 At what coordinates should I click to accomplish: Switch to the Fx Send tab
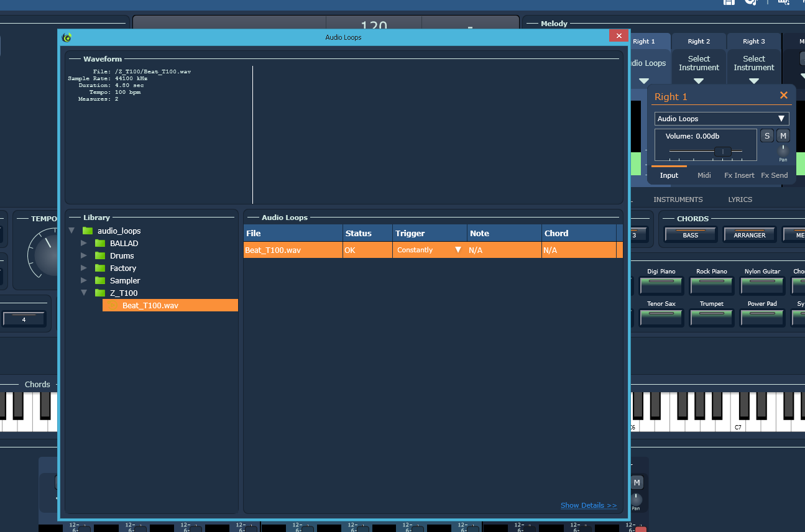click(x=775, y=175)
